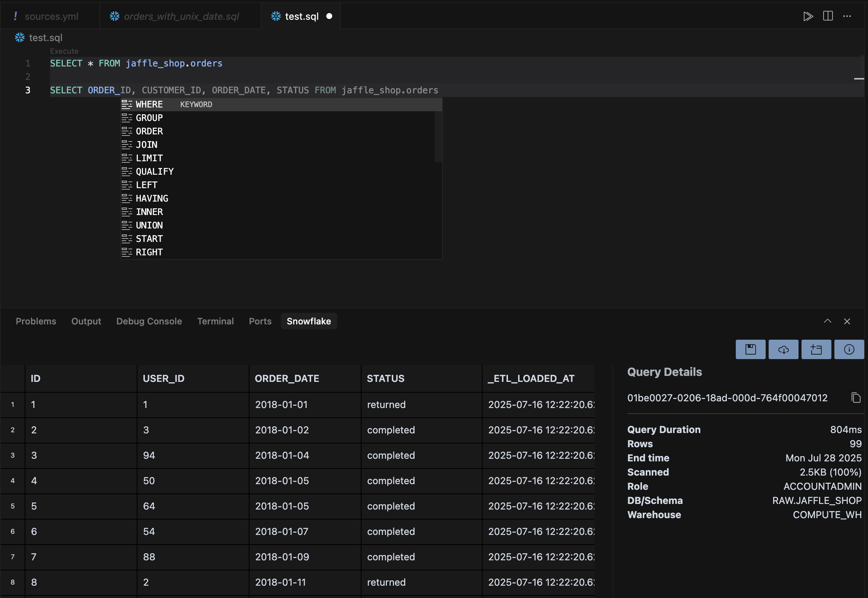Click the 804ms query duration value
Image resolution: width=868 pixels, height=598 pixels.
(x=846, y=430)
